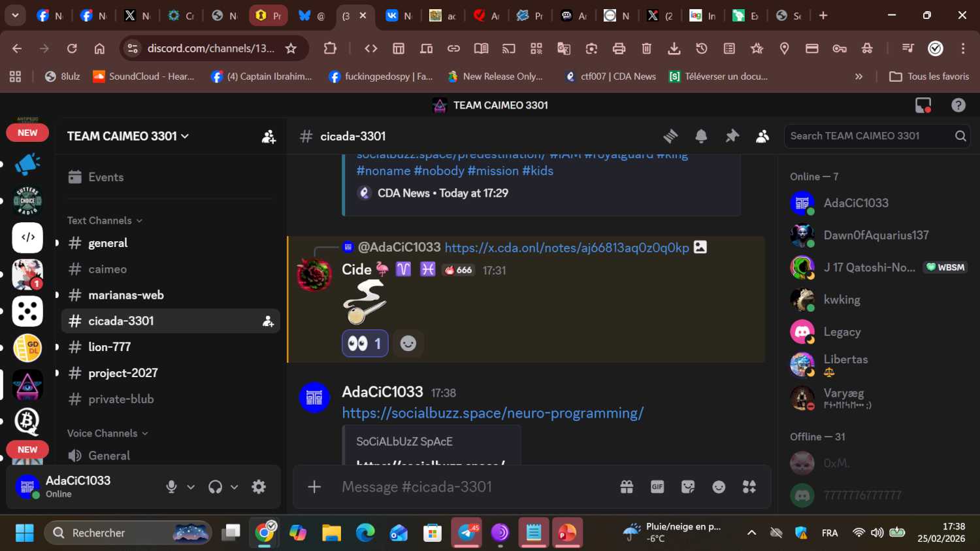Open the sticker picker

688,487
